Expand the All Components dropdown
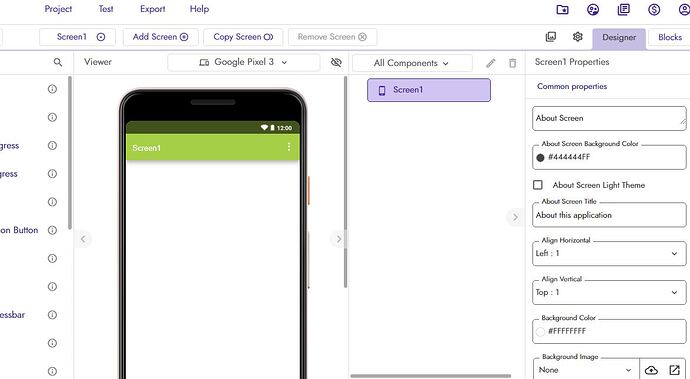This screenshot has height=379, width=690. [412, 63]
